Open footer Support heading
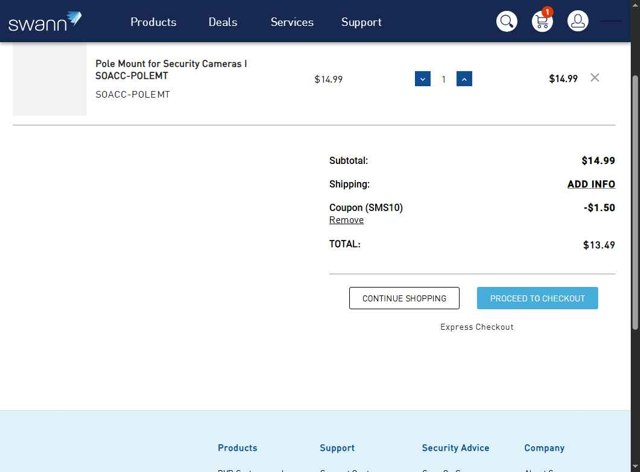The image size is (640, 472). pyautogui.click(x=337, y=448)
